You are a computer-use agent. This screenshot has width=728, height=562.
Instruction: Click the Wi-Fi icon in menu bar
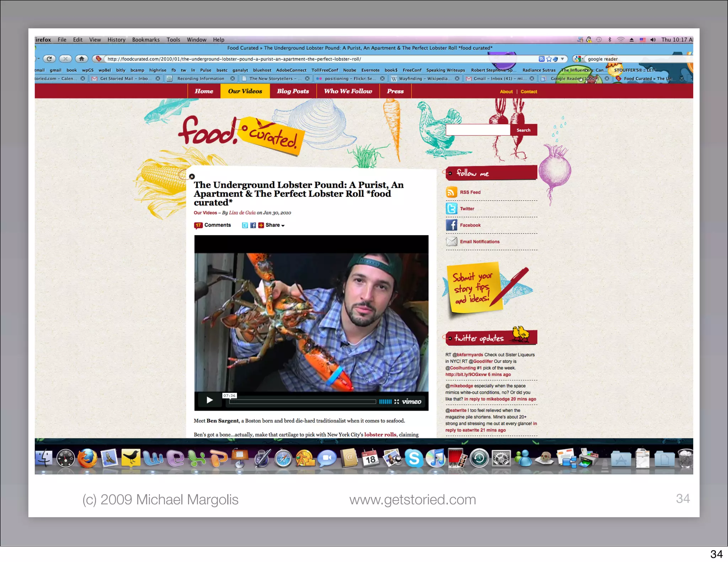coord(621,40)
